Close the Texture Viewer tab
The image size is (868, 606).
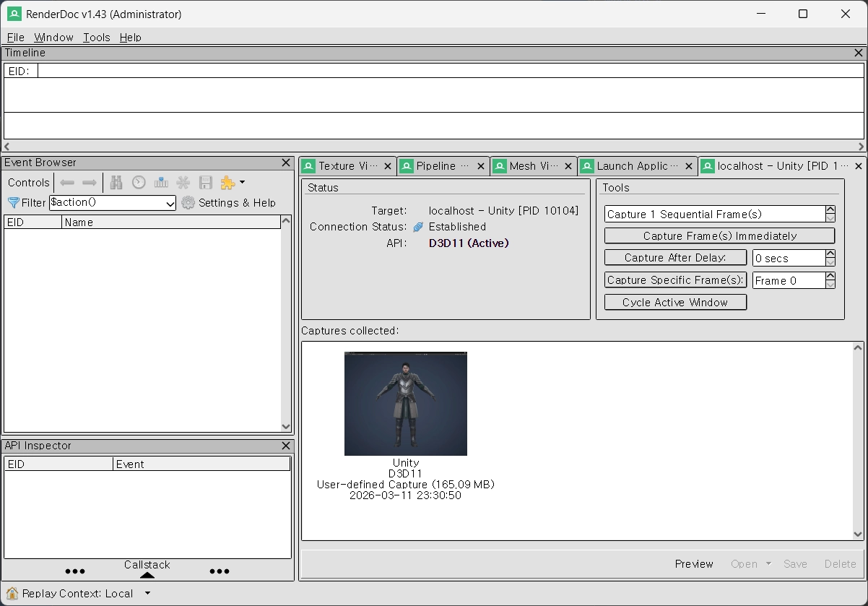tap(388, 166)
